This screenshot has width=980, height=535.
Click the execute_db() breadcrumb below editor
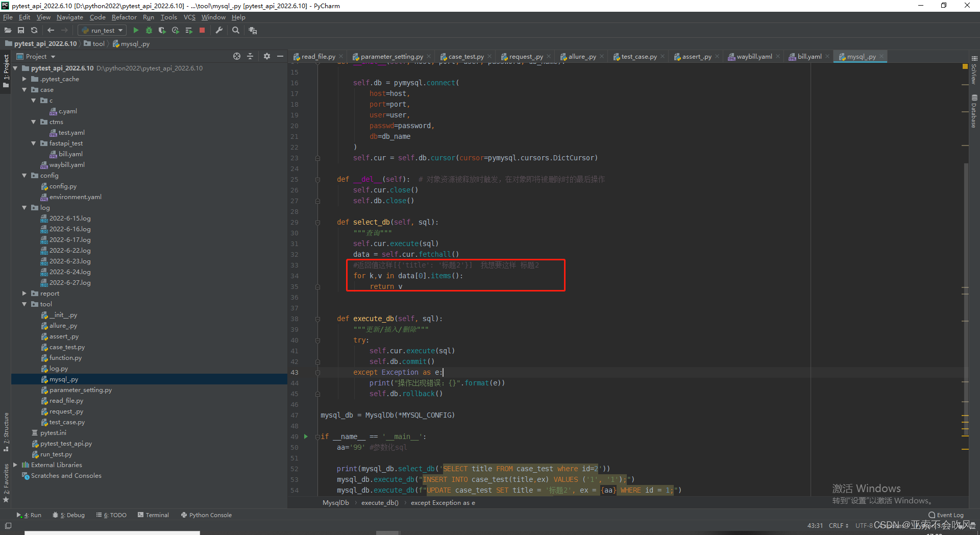pyautogui.click(x=380, y=503)
